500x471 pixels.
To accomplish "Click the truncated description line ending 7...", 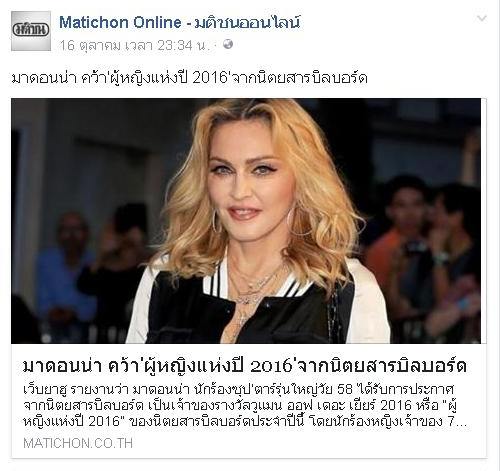I will pos(245,421).
